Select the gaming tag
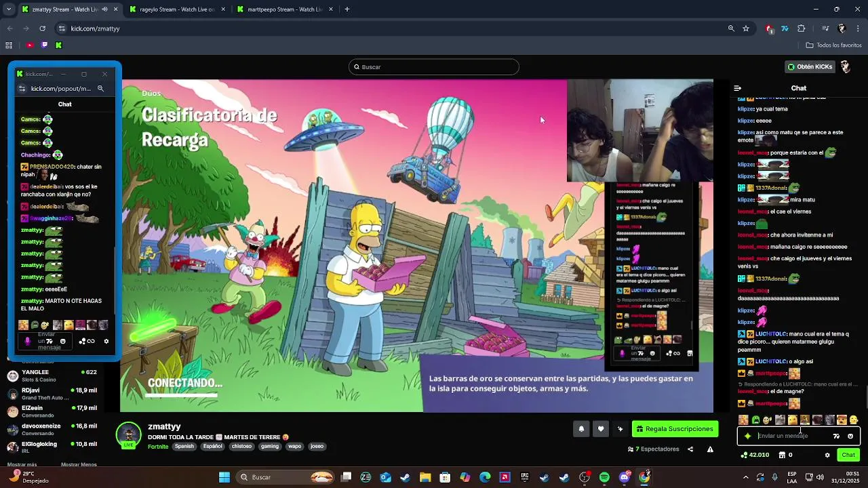868x488 pixels. pyautogui.click(x=270, y=447)
